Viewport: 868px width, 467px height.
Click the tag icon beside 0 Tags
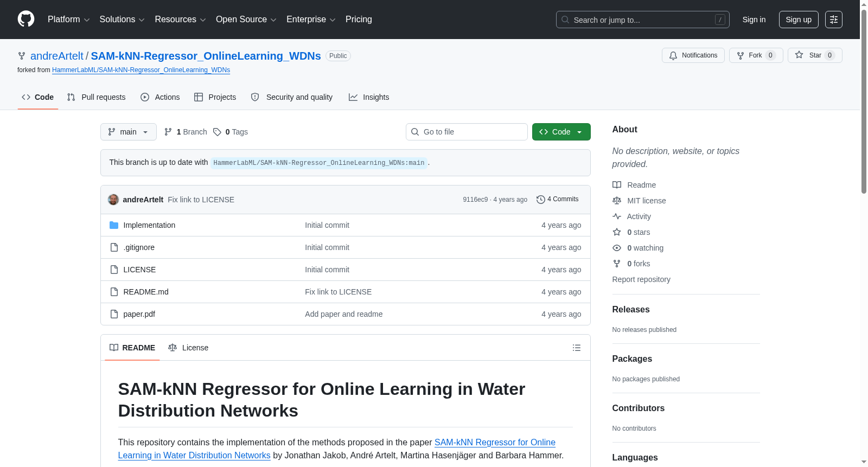[217, 132]
